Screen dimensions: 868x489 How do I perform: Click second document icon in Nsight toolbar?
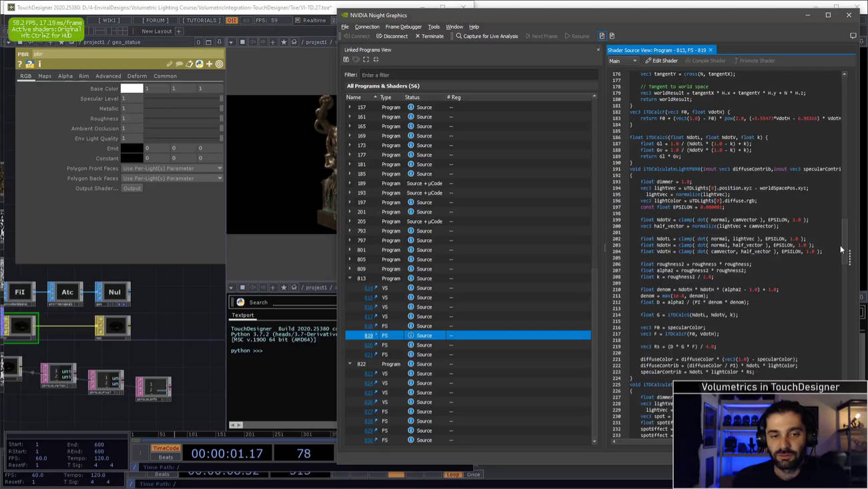pos(612,36)
